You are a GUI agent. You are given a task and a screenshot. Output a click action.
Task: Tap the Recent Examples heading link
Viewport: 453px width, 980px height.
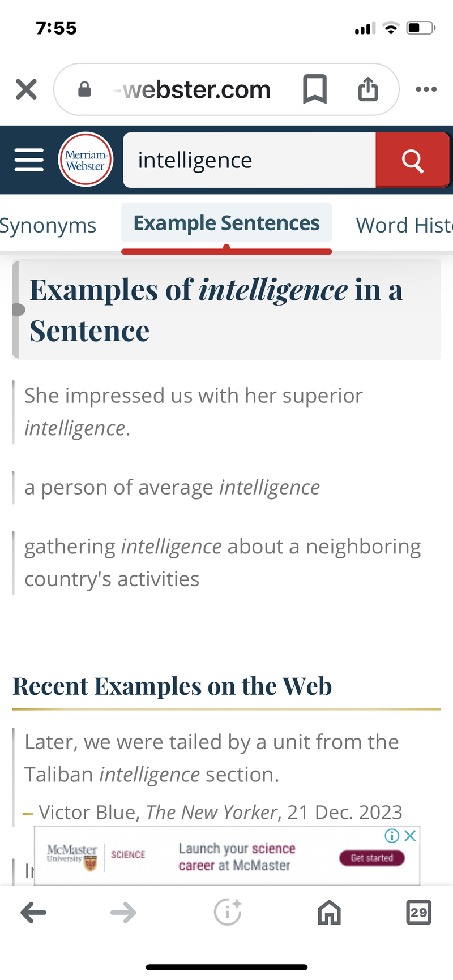point(172,685)
